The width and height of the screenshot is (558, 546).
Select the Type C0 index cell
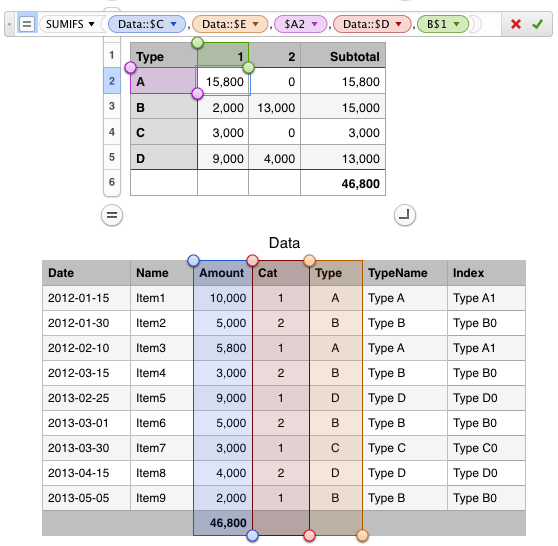click(x=486, y=448)
